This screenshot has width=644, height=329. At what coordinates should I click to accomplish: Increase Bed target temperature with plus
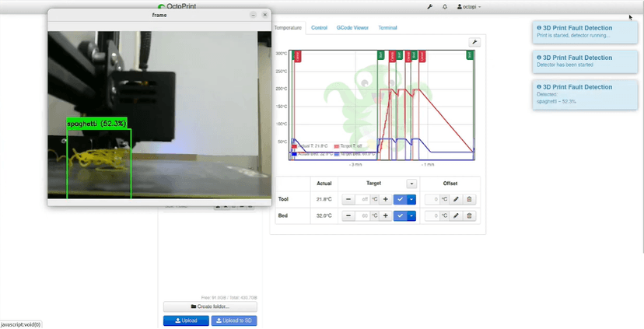tap(385, 215)
